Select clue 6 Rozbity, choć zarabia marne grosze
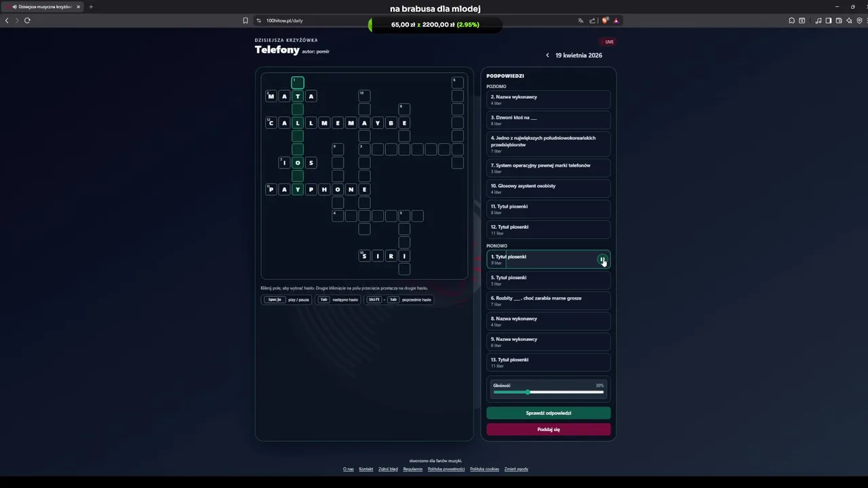868x488 pixels. point(548,300)
